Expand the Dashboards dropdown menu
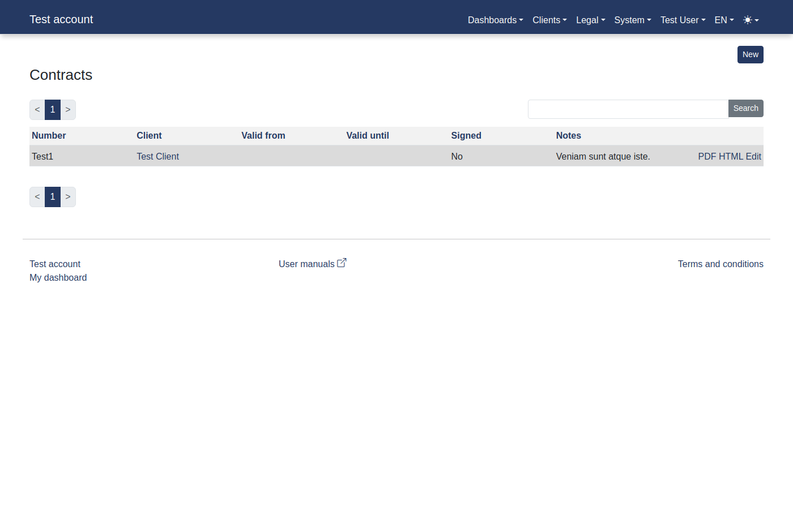This screenshot has height=532, width=793. (x=495, y=20)
